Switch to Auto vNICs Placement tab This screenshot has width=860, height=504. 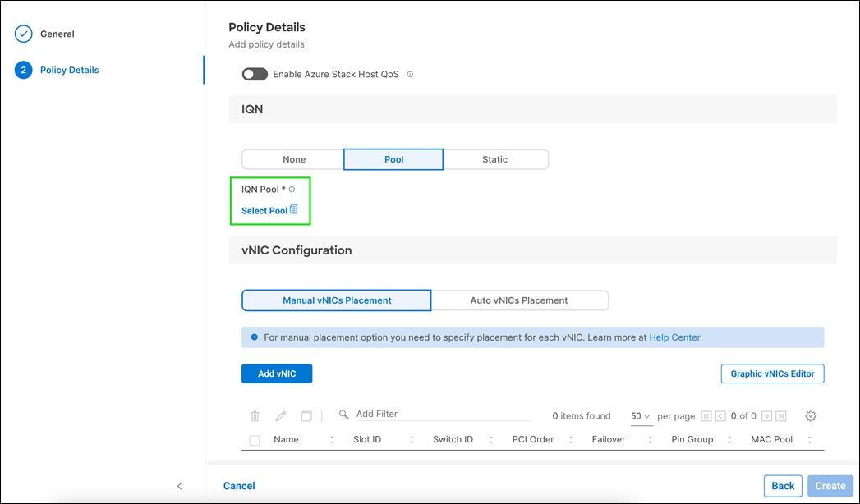coord(519,300)
